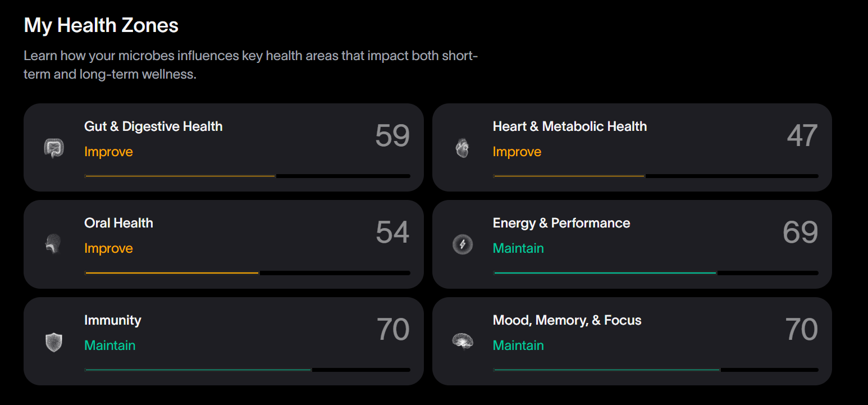Select the Oral Health head icon
Viewport: 868px width, 405px height.
[53, 244]
